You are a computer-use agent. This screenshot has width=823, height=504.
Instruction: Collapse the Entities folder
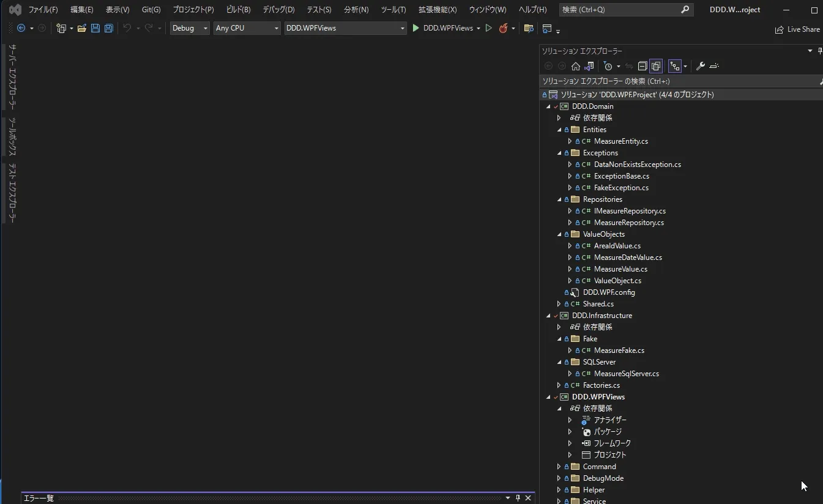click(559, 130)
